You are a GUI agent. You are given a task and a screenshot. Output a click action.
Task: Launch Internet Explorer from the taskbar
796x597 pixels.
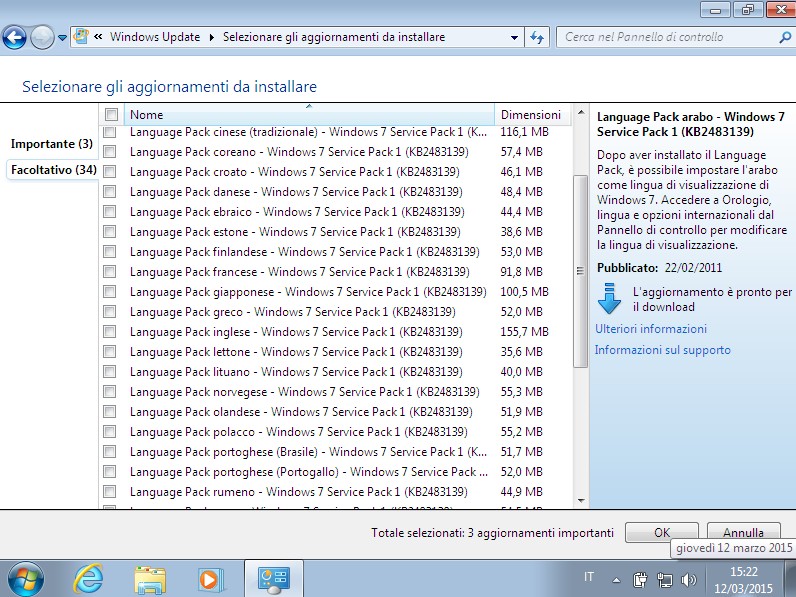tap(88, 579)
